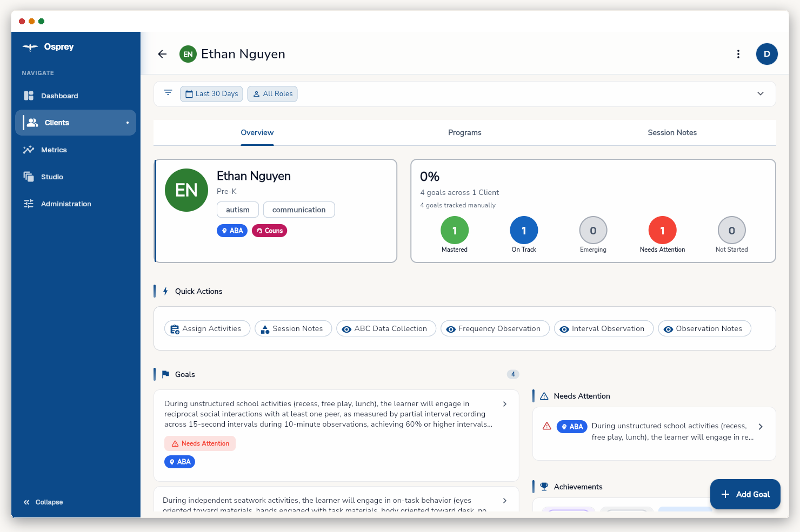The width and height of the screenshot is (800, 532).
Task: Switch to the Overview tab
Action: (x=257, y=133)
